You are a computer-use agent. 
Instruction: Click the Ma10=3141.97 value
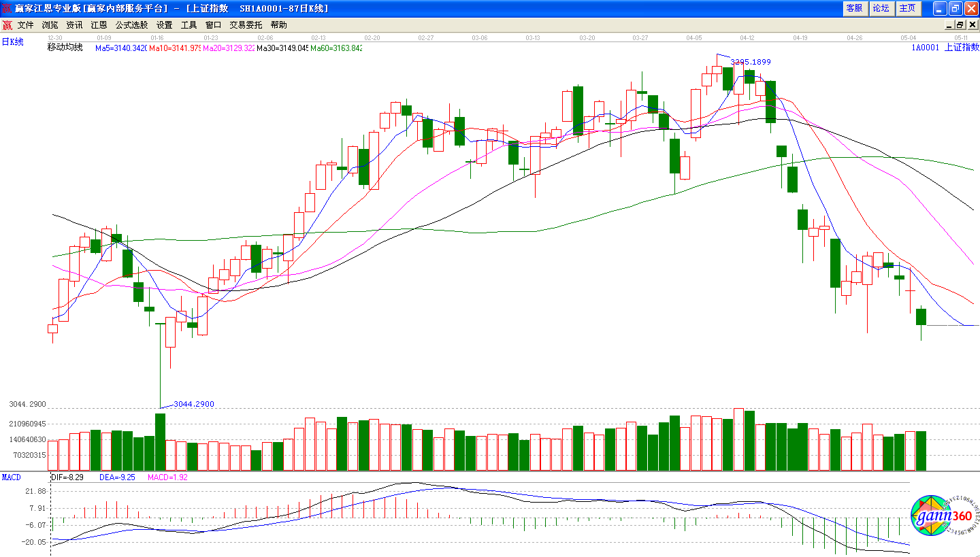point(175,48)
